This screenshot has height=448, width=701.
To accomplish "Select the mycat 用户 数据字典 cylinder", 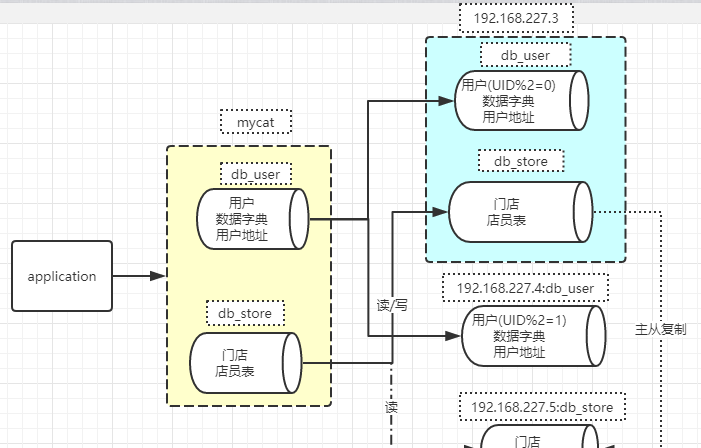I will tap(253, 219).
